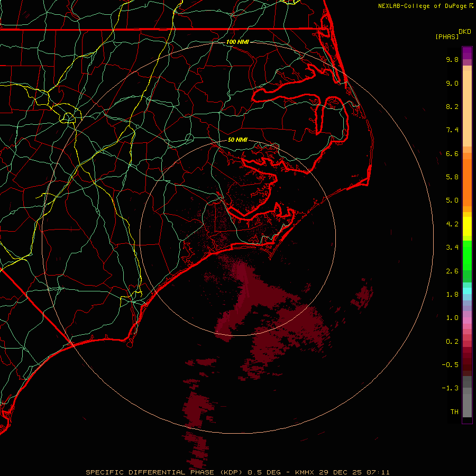Click the 3.4 value on the scale

452,248
